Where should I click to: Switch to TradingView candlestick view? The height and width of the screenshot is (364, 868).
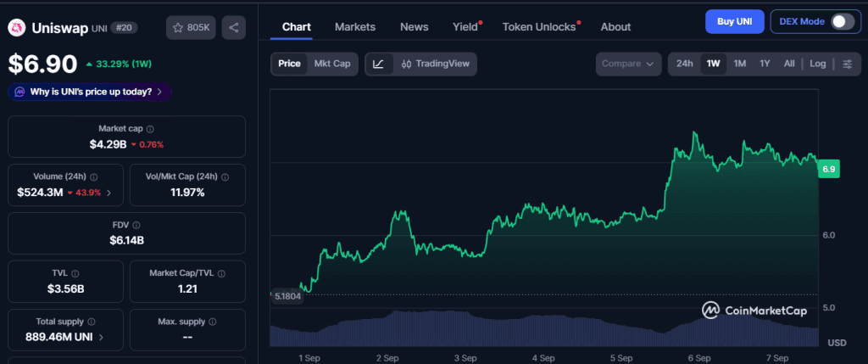[435, 64]
